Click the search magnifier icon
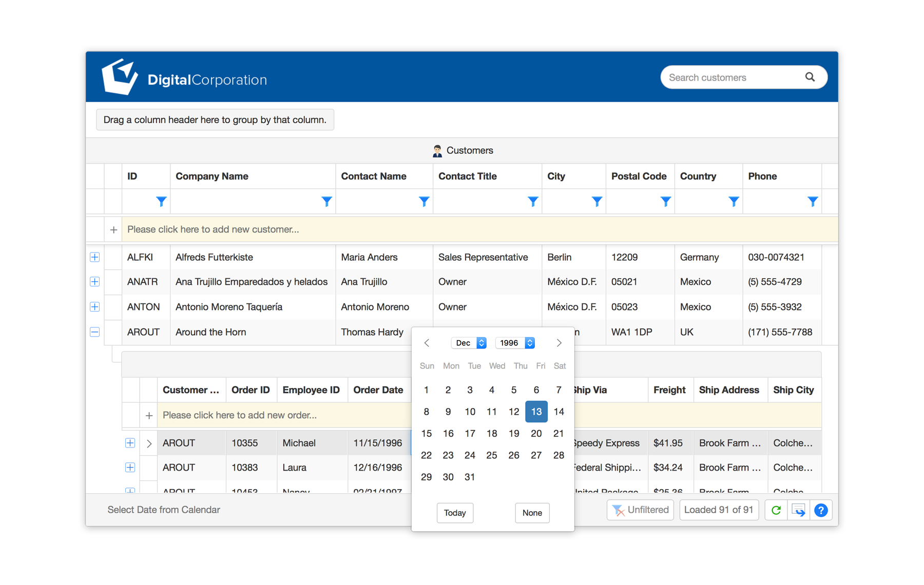 (x=810, y=77)
